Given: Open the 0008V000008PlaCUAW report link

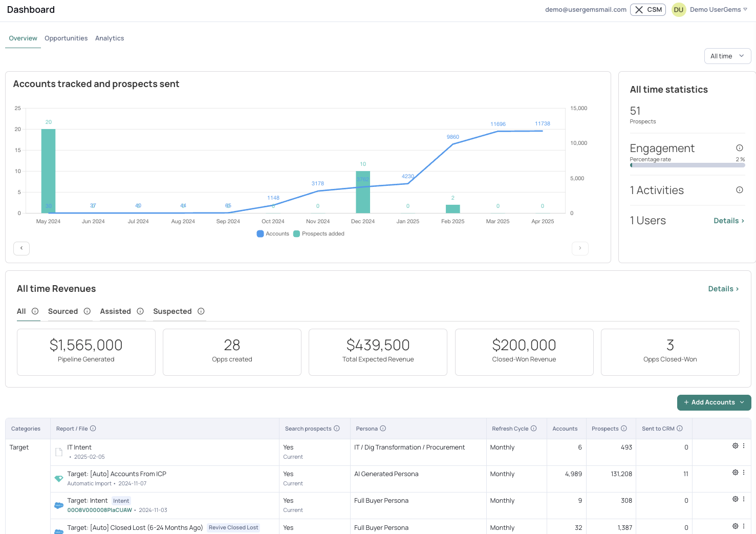Looking at the screenshot, I should point(100,510).
